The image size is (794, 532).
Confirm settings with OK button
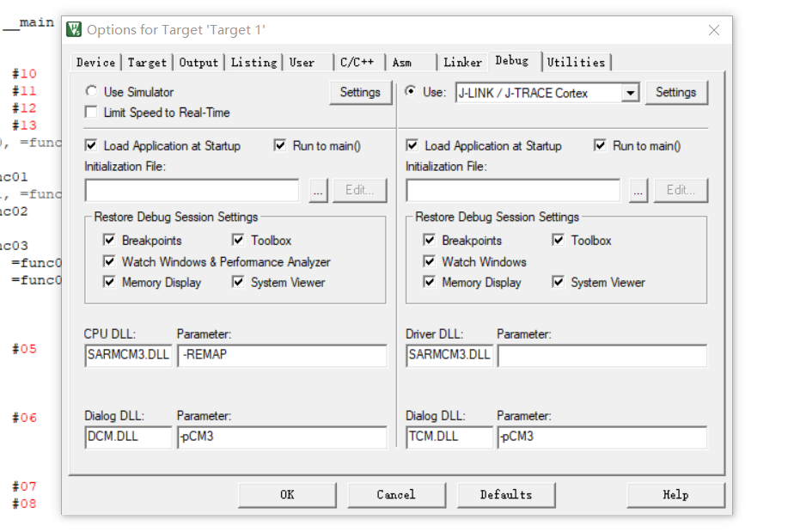click(287, 495)
